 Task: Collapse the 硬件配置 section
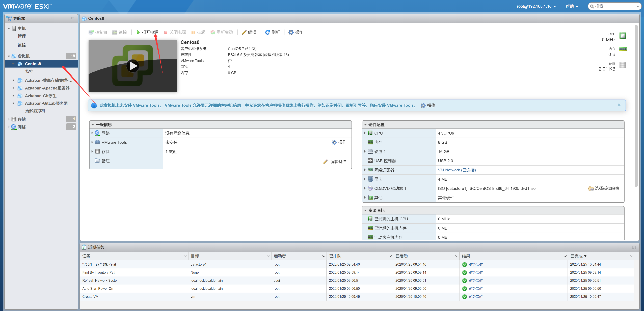[365, 125]
